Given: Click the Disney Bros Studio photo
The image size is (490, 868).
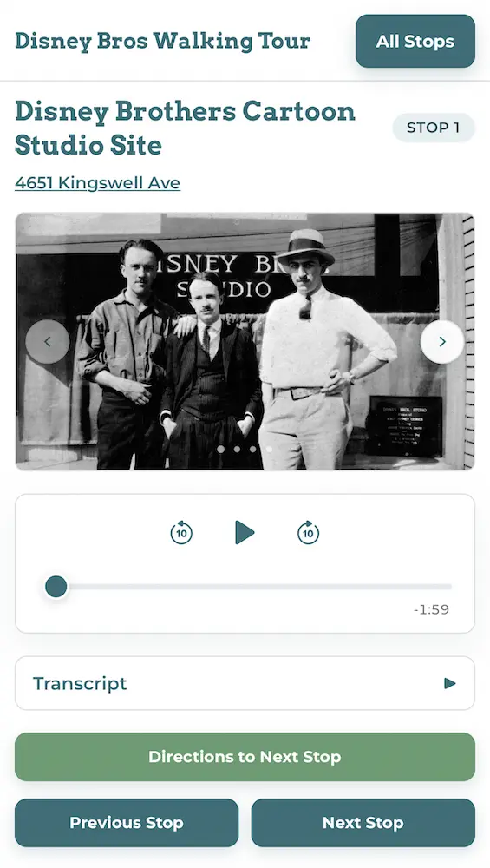Looking at the screenshot, I should pos(245,341).
